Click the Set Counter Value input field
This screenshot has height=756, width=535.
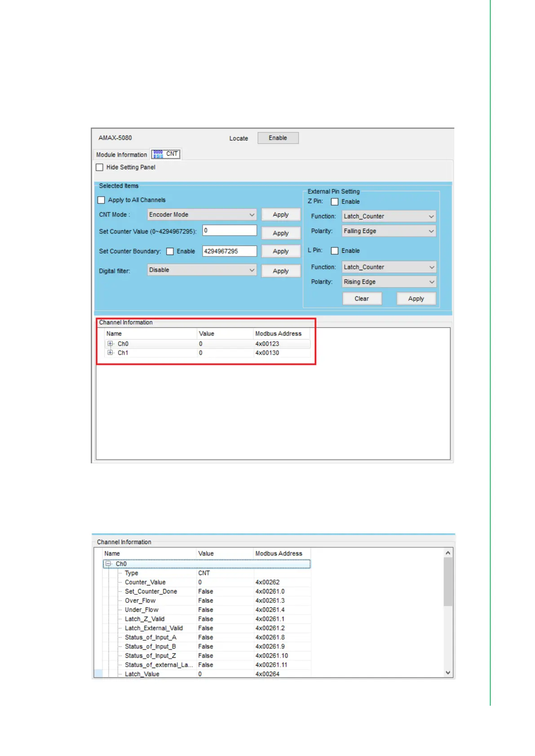[x=230, y=231]
